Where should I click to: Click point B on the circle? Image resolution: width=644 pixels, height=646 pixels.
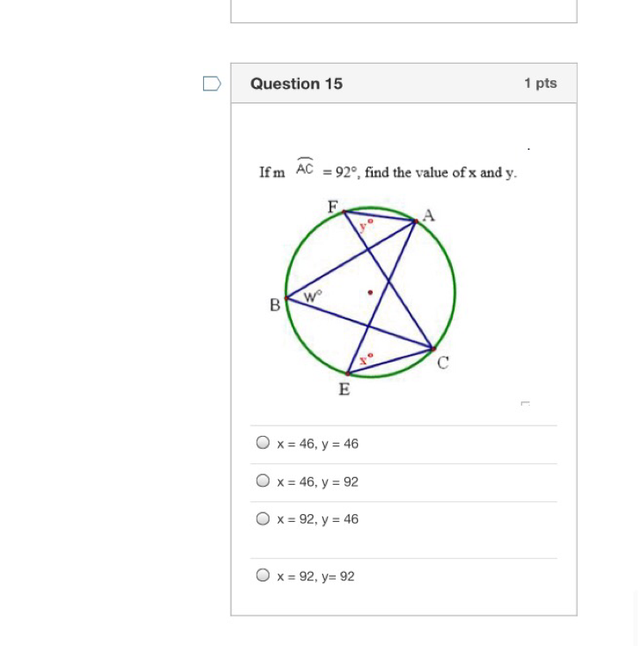pyautogui.click(x=287, y=298)
